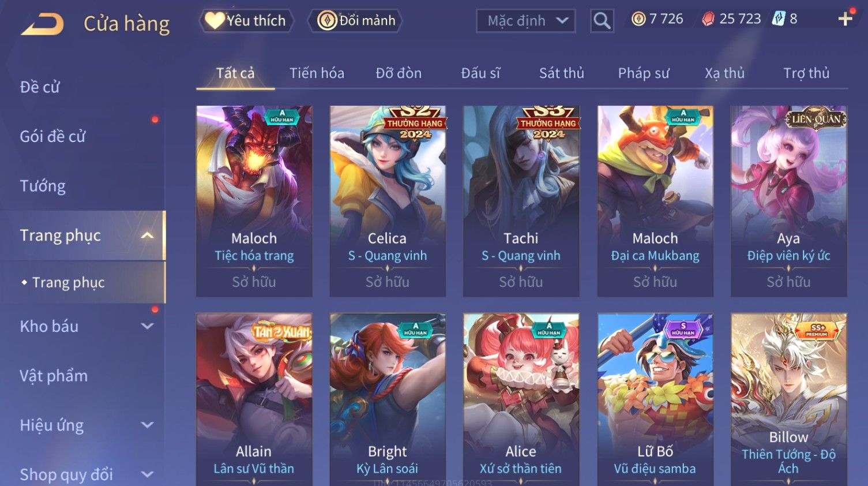Open the search magnifier icon
This screenshot has height=486, width=868.
(x=602, y=21)
